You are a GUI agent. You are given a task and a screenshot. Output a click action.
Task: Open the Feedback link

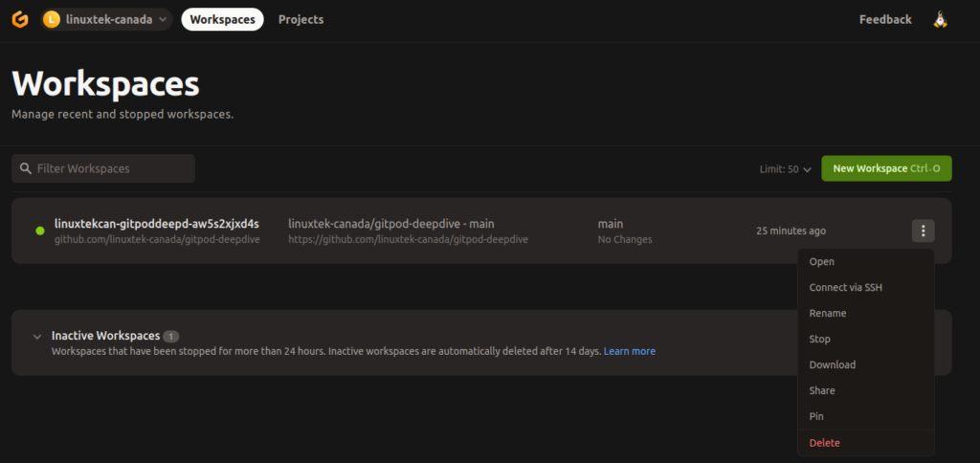tap(885, 19)
